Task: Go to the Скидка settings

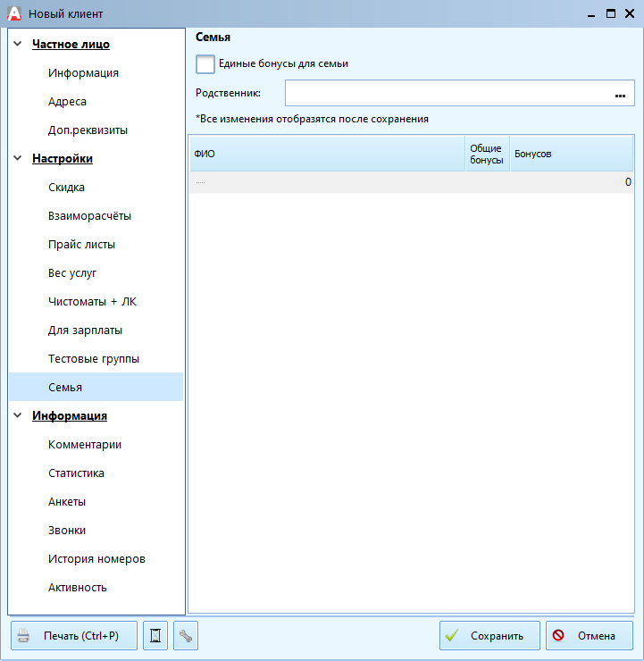Action: (x=66, y=188)
